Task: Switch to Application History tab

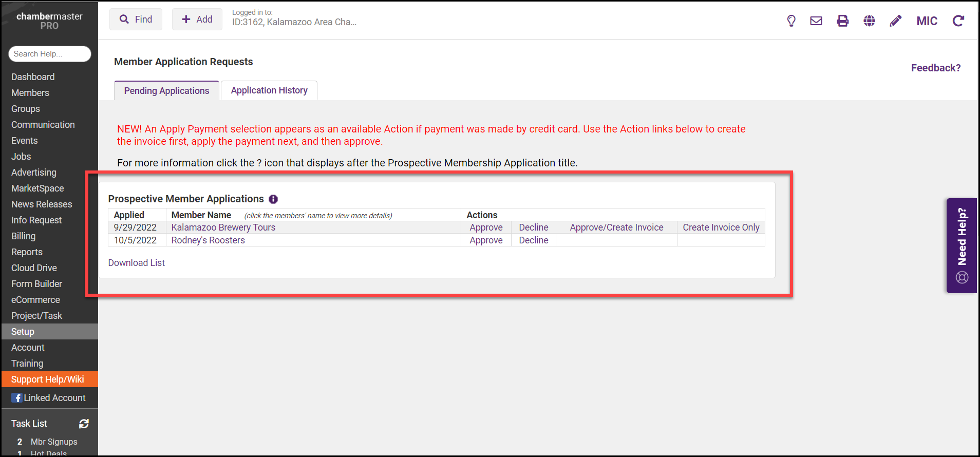Action: pyautogui.click(x=269, y=90)
